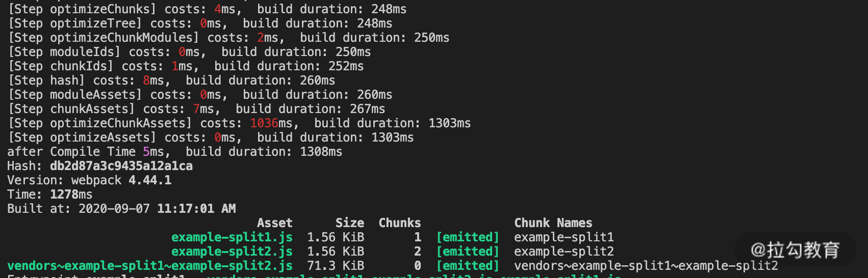Click the Size column header
Viewport: 868px width, 278px height.
(350, 223)
